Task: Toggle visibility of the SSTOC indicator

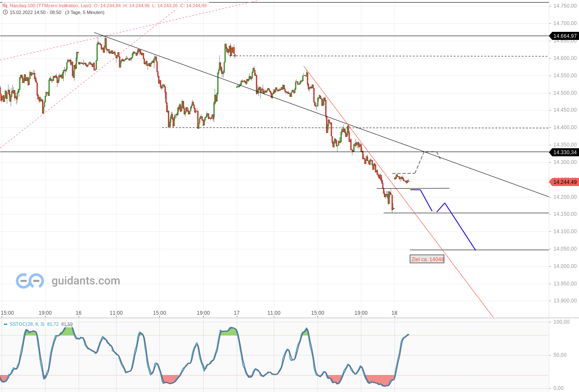Action: coord(5,324)
